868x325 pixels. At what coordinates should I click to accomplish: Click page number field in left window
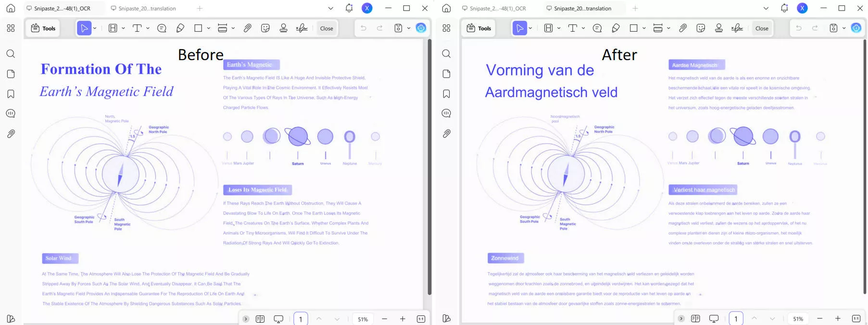coord(301,319)
